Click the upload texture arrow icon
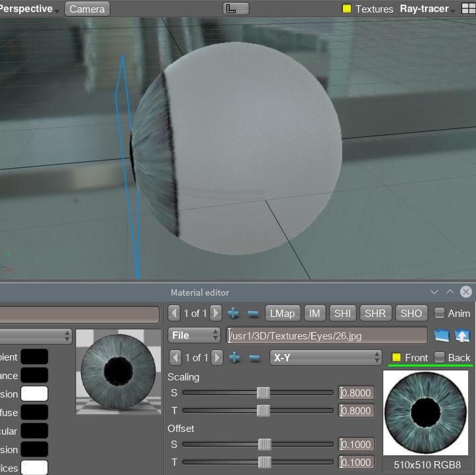The image size is (476, 475). coord(462,335)
